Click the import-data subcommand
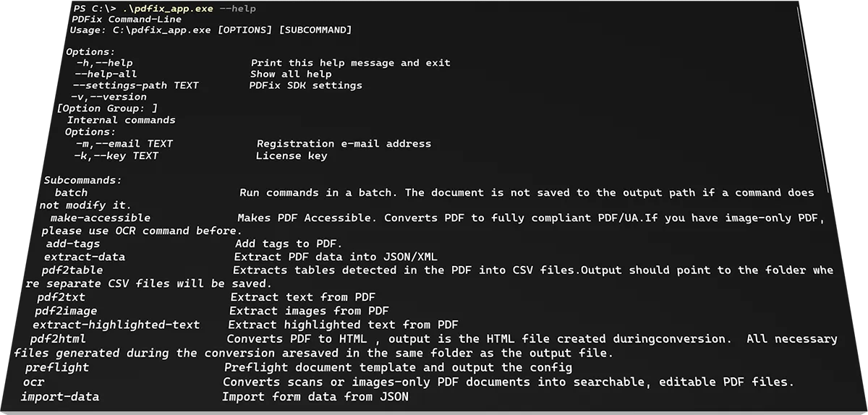Viewport: 868px width, 415px height. click(60, 397)
